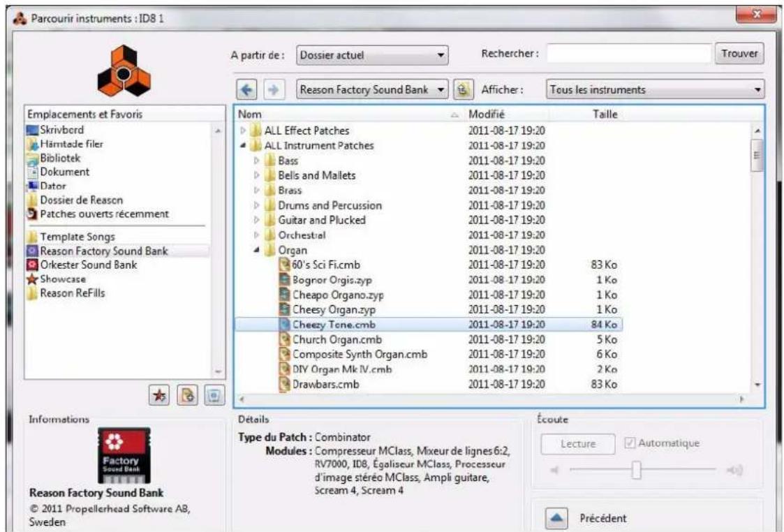Select the Bognor Orgis.zyp file icon

[285, 279]
